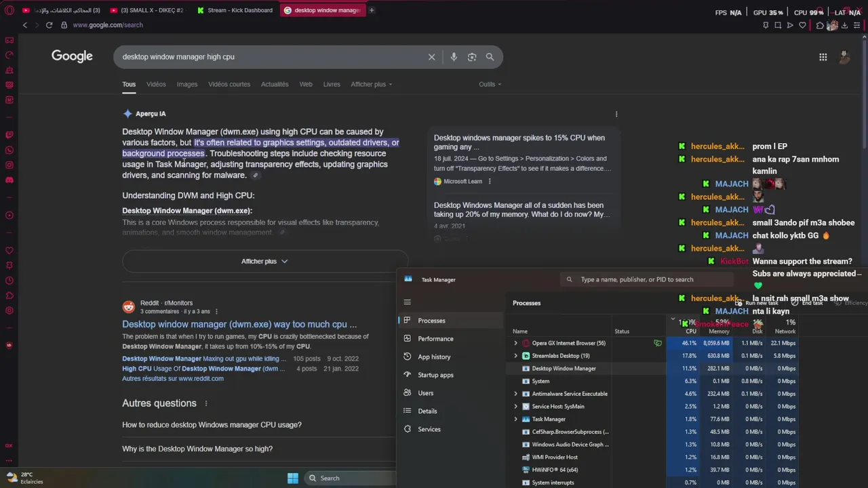
Task: Clear the Google search box with X
Action: 431,57
